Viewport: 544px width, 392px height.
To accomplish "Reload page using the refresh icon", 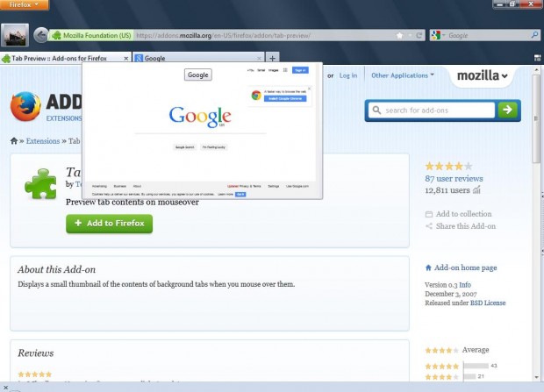I will (419, 35).
